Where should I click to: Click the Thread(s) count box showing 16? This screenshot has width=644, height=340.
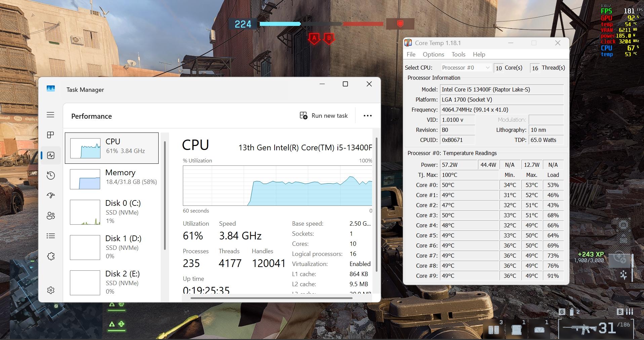point(535,68)
